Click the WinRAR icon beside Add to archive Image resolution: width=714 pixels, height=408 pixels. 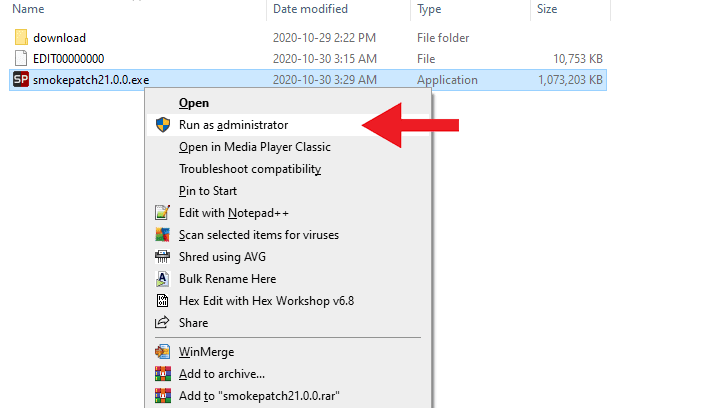(x=163, y=373)
